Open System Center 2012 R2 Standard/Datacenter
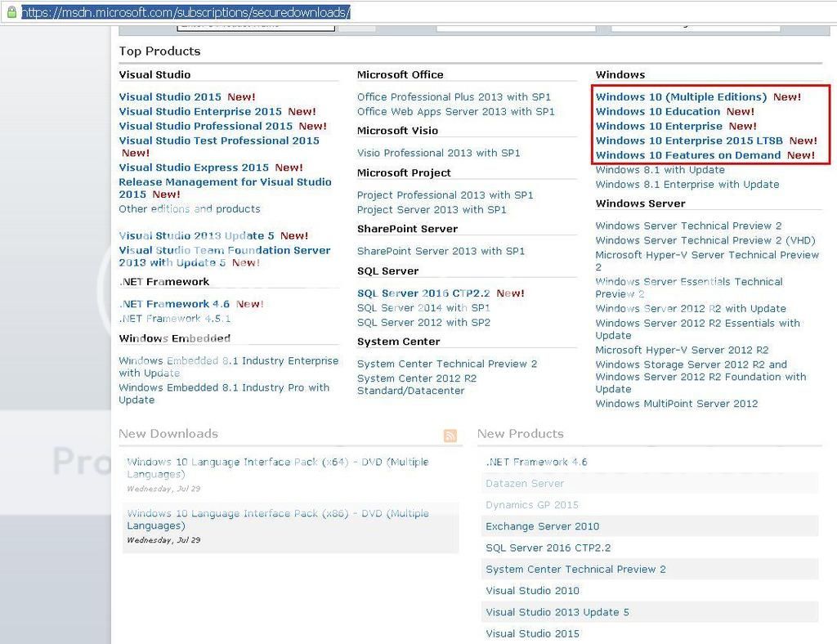 [417, 384]
